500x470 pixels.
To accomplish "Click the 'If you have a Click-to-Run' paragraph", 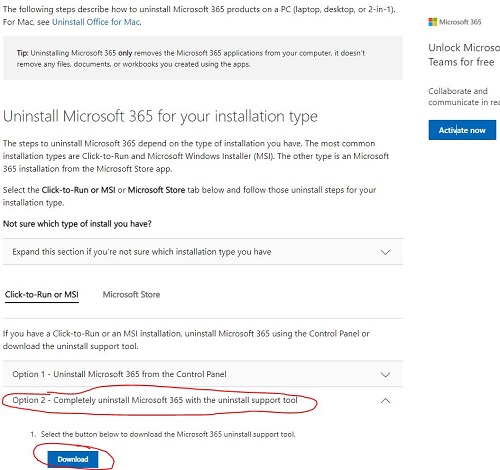I will point(186,340).
